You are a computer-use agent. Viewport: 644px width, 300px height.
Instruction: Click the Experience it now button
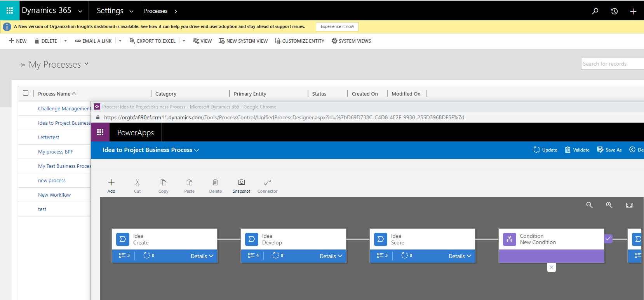337,26
